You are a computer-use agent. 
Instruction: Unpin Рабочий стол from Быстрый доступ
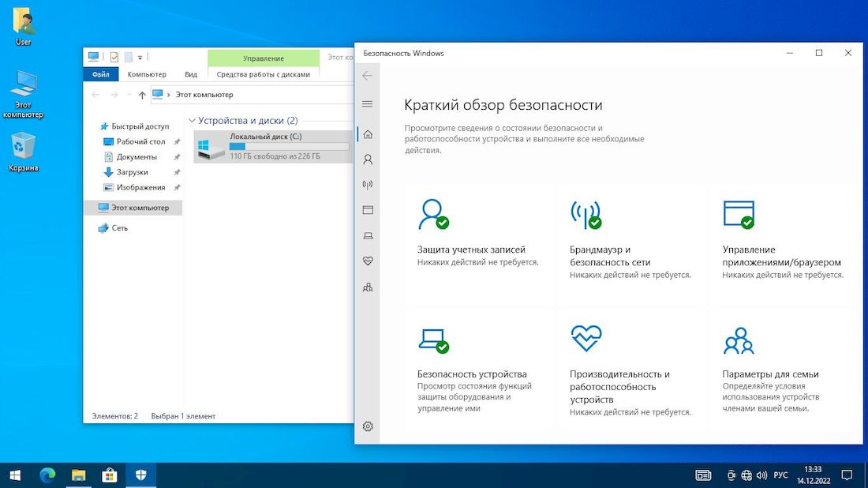tap(177, 141)
